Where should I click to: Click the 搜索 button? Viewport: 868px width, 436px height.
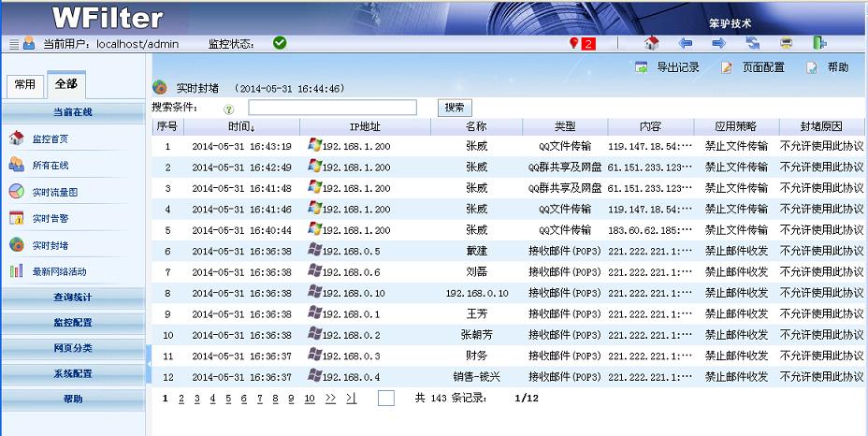click(455, 108)
